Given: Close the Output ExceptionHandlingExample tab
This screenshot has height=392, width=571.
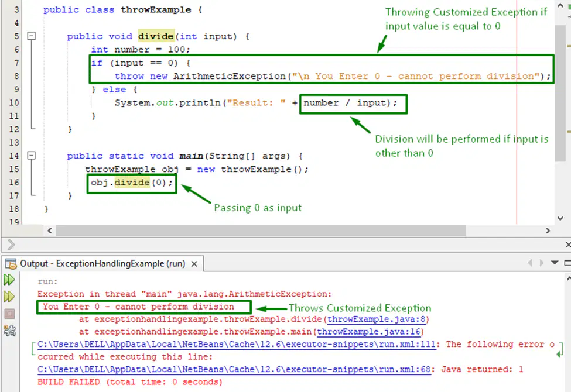Looking at the screenshot, I should pyautogui.click(x=194, y=264).
